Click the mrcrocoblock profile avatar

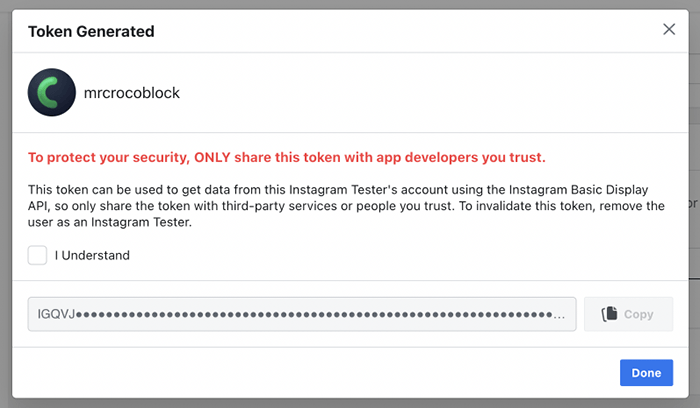point(52,92)
